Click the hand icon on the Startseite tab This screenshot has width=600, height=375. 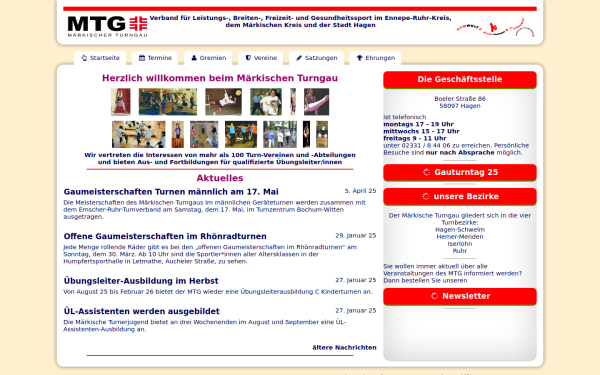pyautogui.click(x=84, y=58)
